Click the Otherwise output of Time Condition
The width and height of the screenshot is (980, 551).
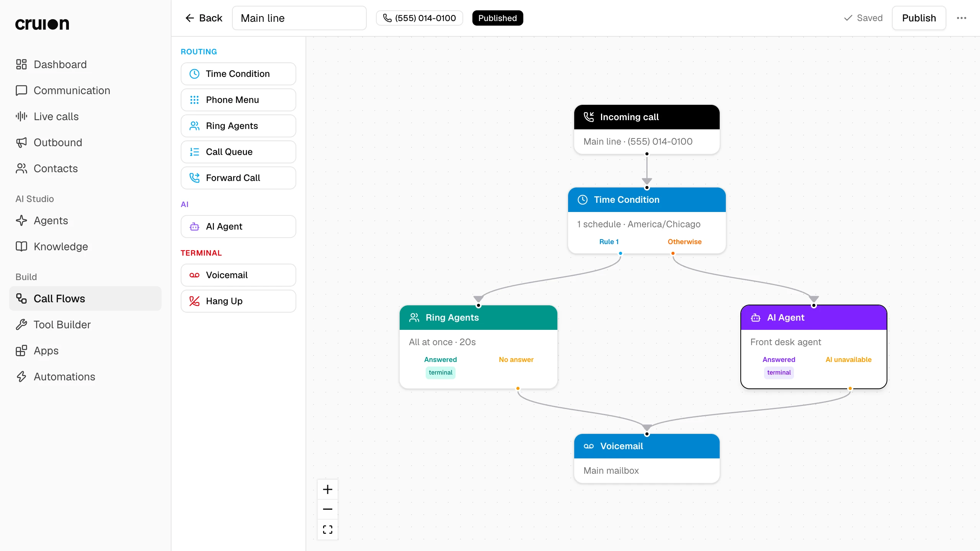(x=684, y=242)
